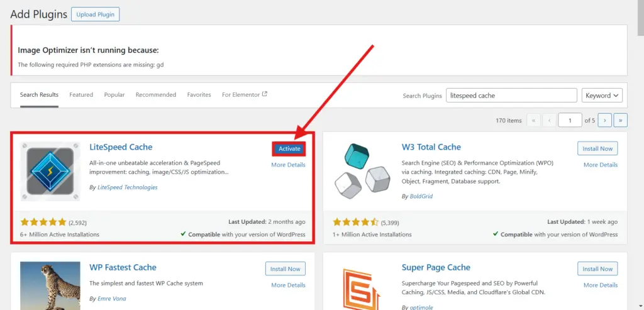Open More Details for W3 Total Cache
This screenshot has height=310, width=644.
601,165
